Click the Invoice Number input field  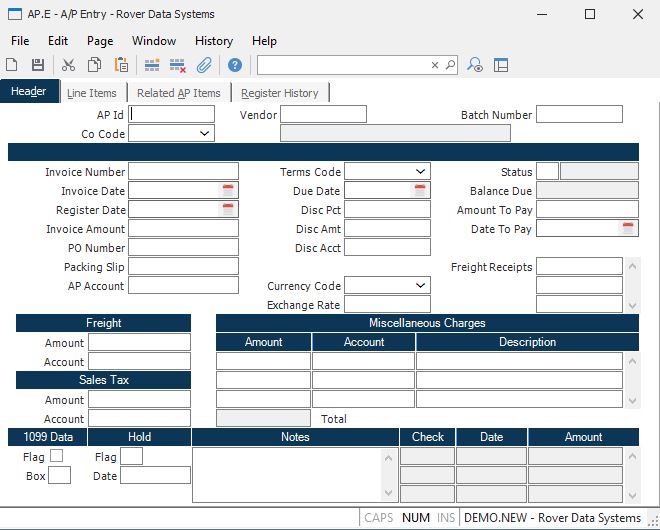click(183, 172)
